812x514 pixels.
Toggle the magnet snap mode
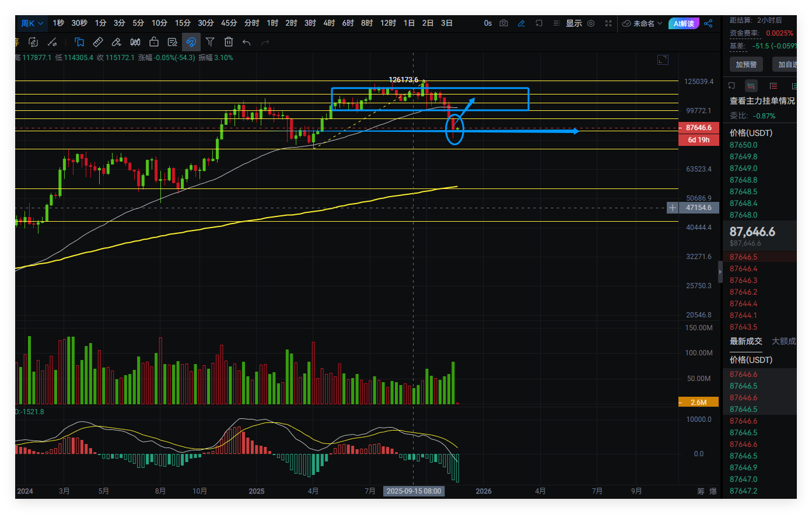191,42
